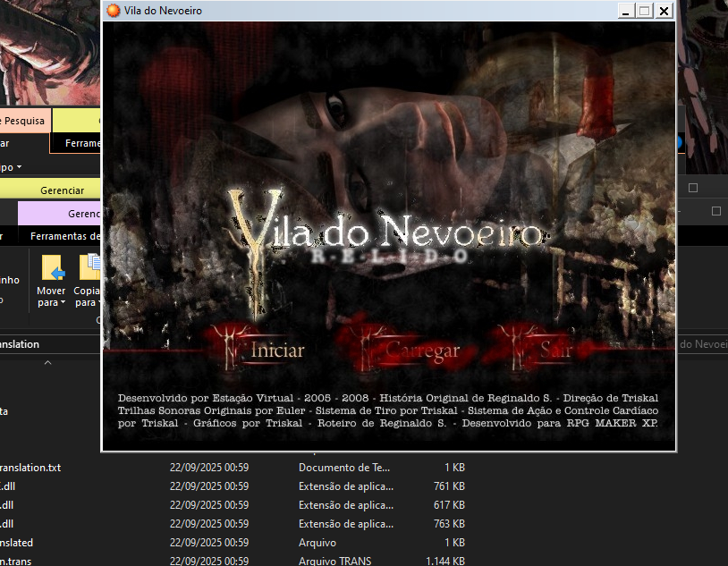
Task: Select the 617 KB dll file
Action: click(233, 504)
